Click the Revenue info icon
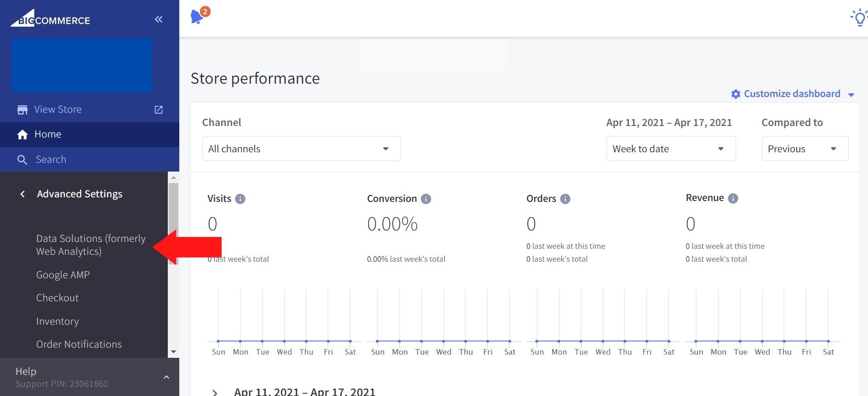868x396 pixels. (x=733, y=198)
